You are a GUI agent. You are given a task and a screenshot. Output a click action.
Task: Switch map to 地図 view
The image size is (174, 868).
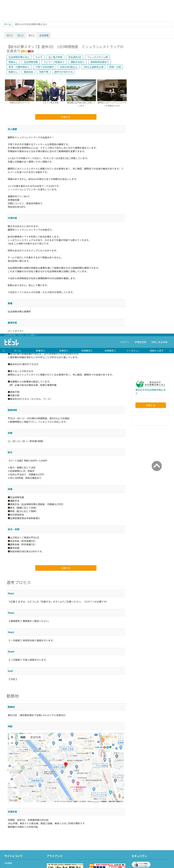pyautogui.click(x=23, y=737)
